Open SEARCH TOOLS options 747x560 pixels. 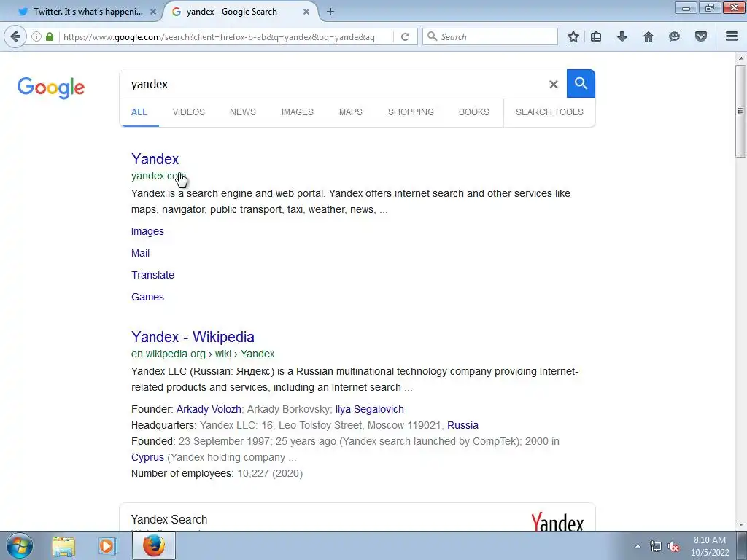[549, 112]
